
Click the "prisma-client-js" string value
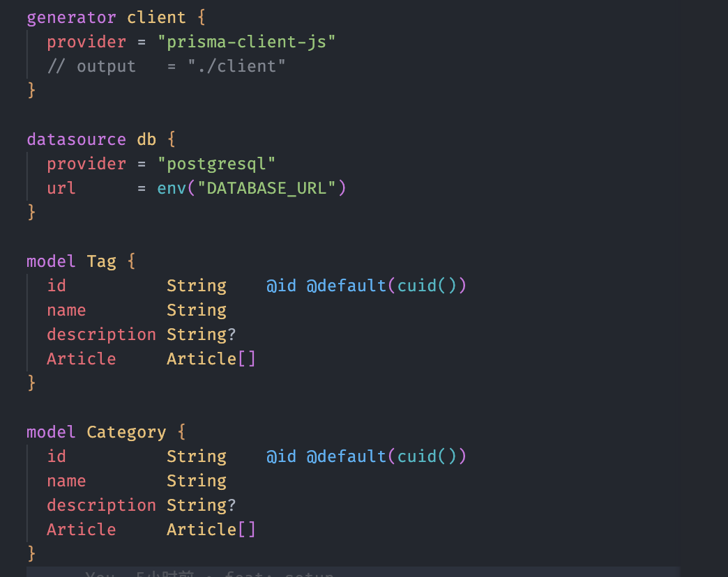246,42
